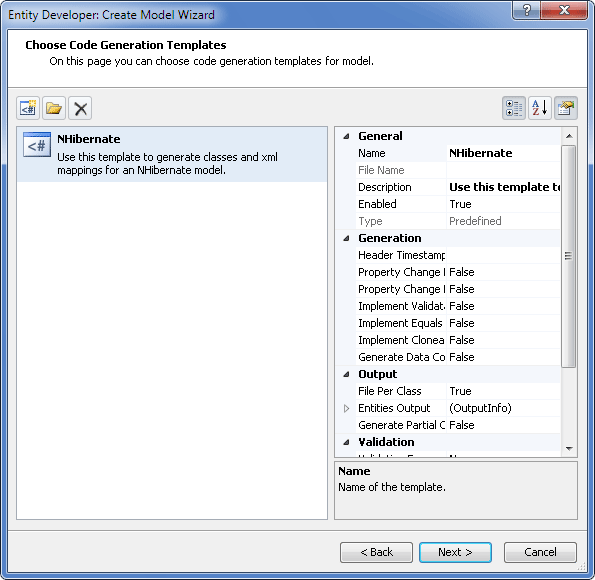Click the scrollbar up arrow in property grid
The width and height of the screenshot is (595, 580).
(x=569, y=136)
